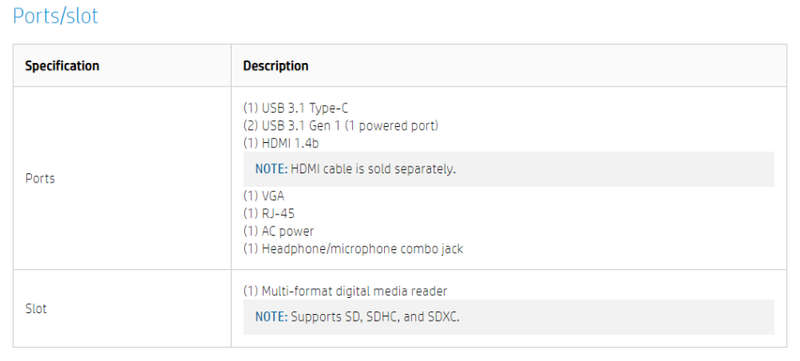
Task: Click the VGA port entry
Action: 264,196
